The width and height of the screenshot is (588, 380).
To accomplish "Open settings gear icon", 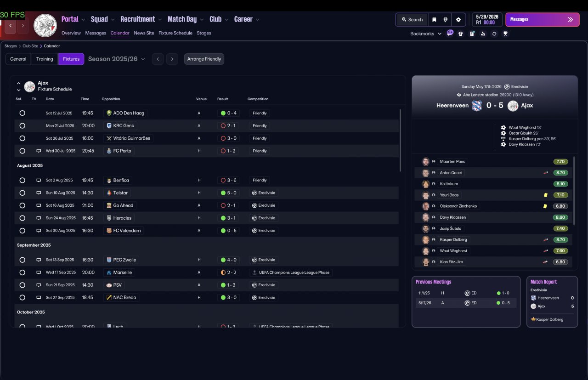I will click(x=458, y=20).
